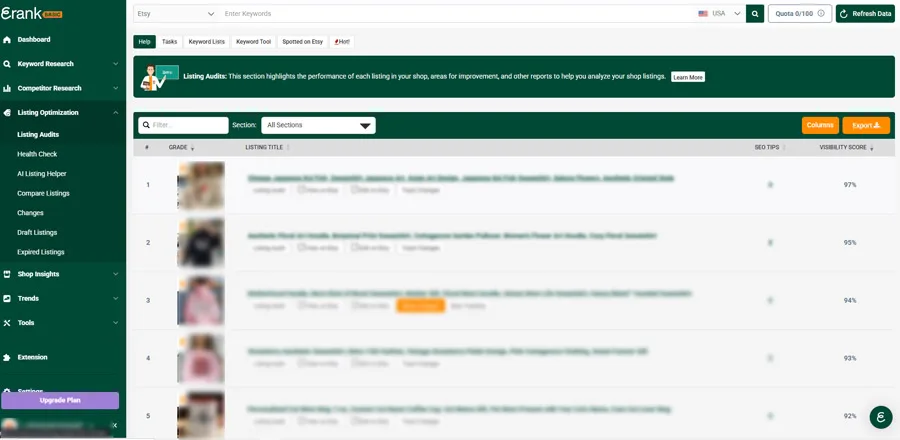
Task: Sort by Listing Title column arrow
Action: tap(288, 148)
